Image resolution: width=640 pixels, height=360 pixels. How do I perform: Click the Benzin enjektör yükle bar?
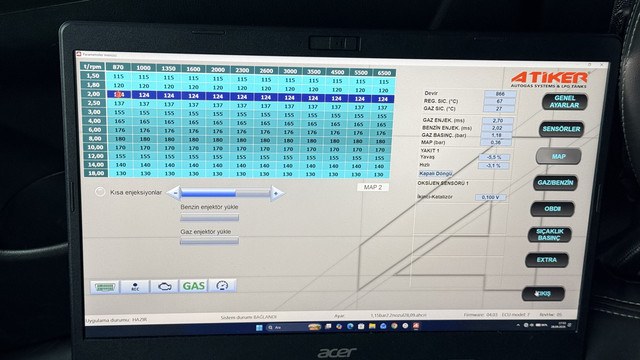point(209,218)
